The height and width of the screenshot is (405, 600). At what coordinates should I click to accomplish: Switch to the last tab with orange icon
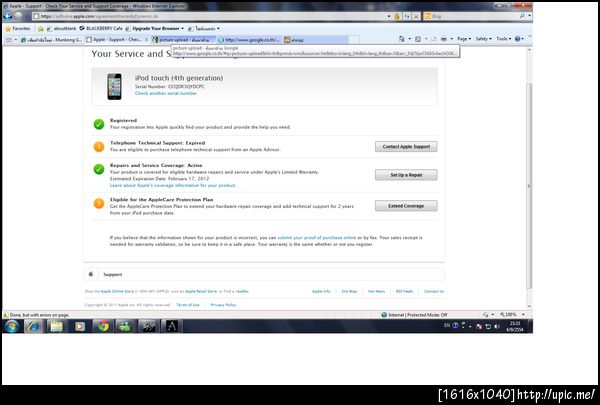316,39
